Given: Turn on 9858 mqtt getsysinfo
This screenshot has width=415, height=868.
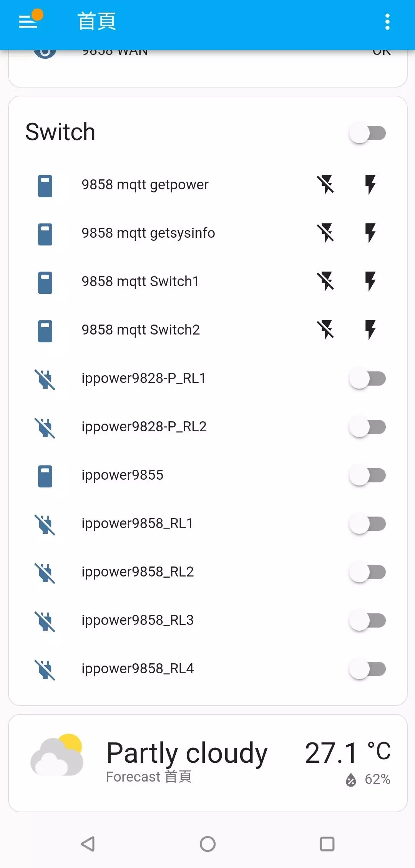Looking at the screenshot, I should pos(370,233).
